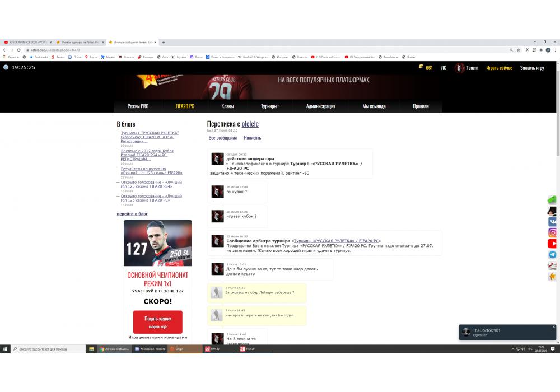
Task: Open a new browser tab with the plus
Action: point(164,42)
